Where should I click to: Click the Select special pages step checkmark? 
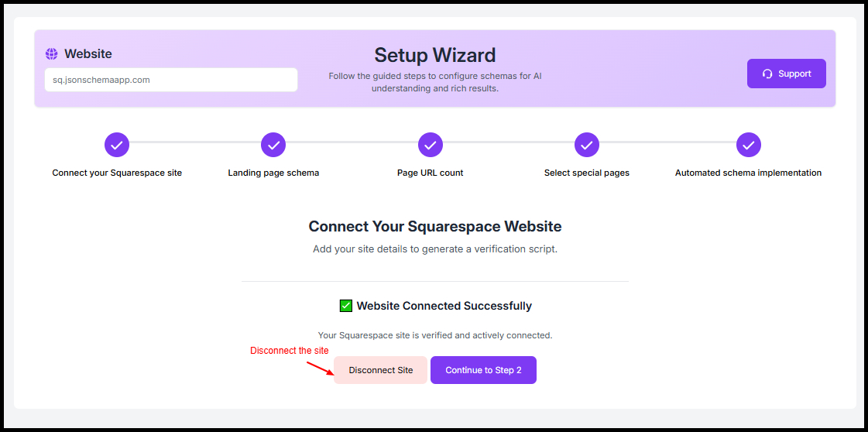tap(587, 145)
